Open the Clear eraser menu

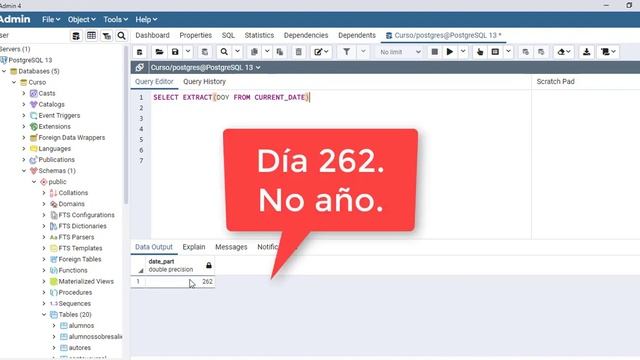click(564, 52)
